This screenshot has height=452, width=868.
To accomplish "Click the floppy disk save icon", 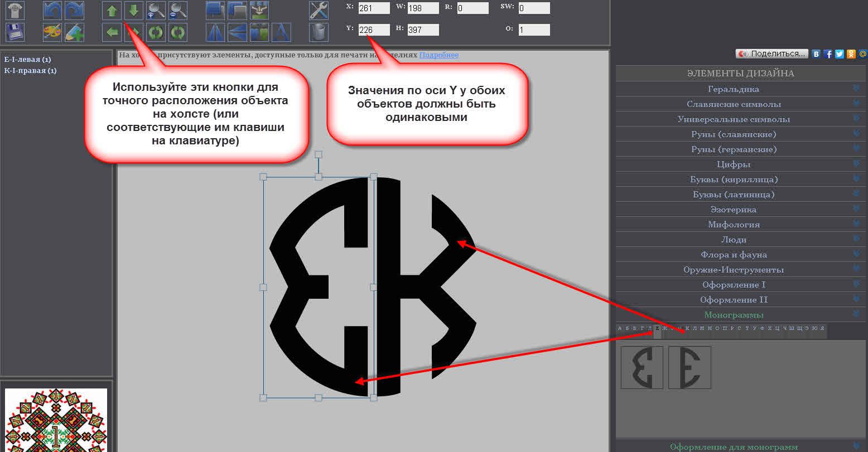I will (15, 32).
